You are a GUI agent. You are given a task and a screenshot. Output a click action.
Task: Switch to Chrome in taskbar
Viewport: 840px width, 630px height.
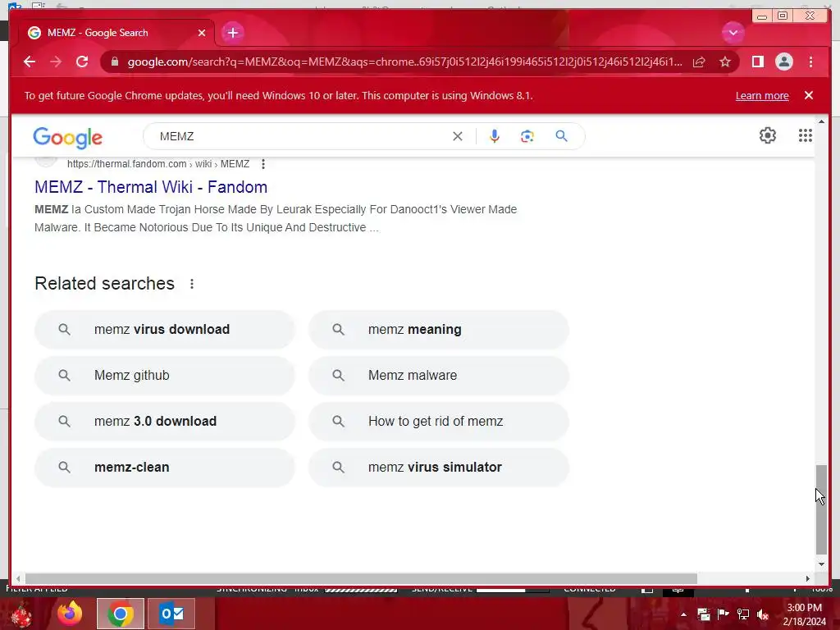pos(121,614)
